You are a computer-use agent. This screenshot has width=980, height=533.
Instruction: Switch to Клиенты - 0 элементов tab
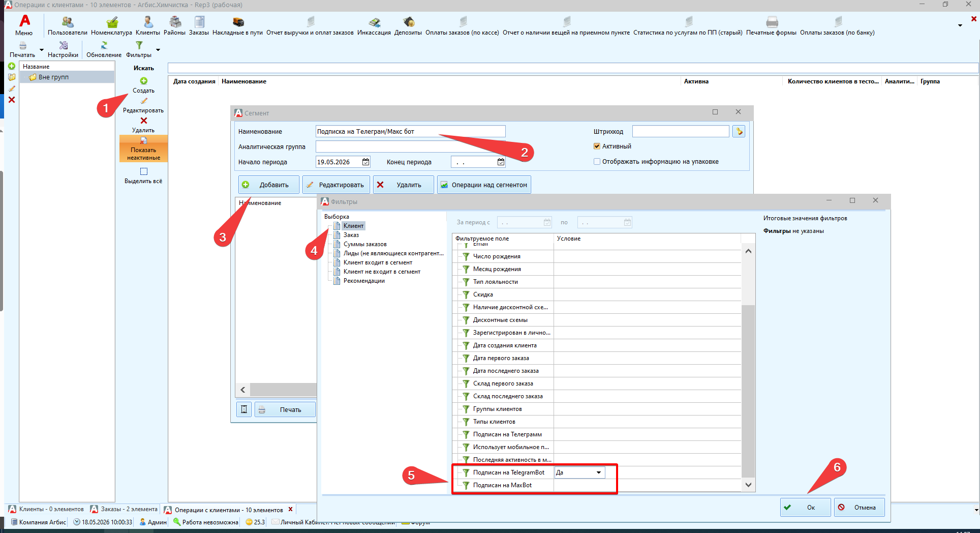point(46,509)
